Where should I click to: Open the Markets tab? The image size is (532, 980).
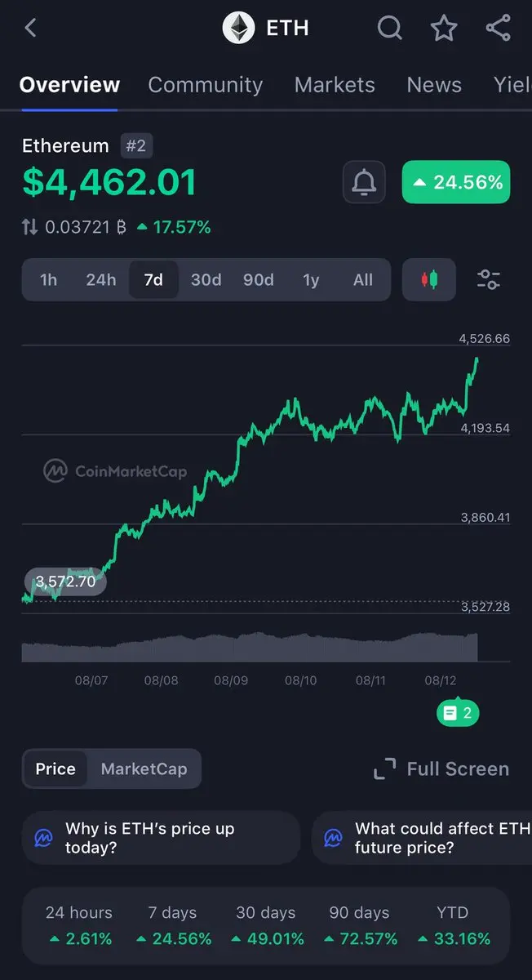pos(335,85)
